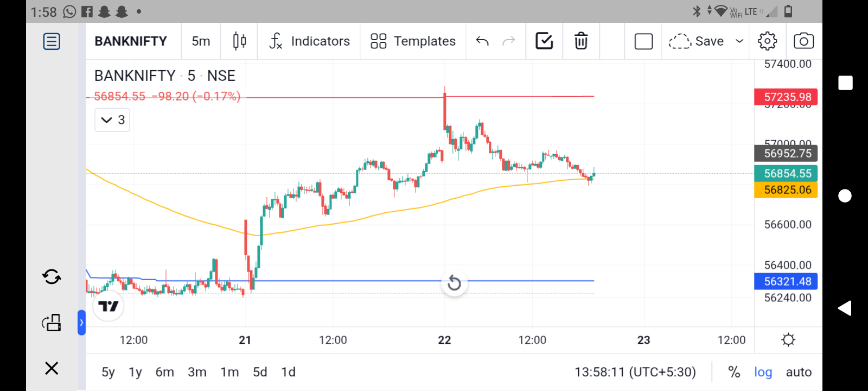This screenshot has height=391, width=868.
Task: Open the hamburger menu icon
Action: point(52,41)
